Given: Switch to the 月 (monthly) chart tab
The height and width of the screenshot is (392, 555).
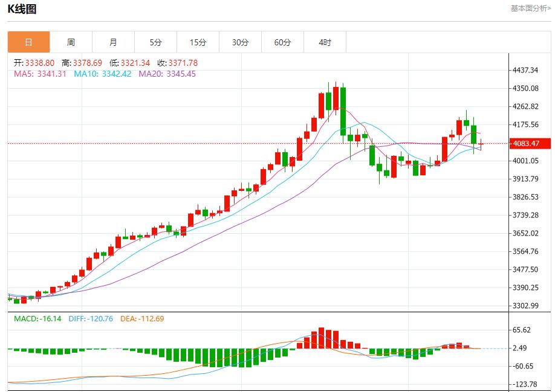Looking at the screenshot, I should (113, 42).
